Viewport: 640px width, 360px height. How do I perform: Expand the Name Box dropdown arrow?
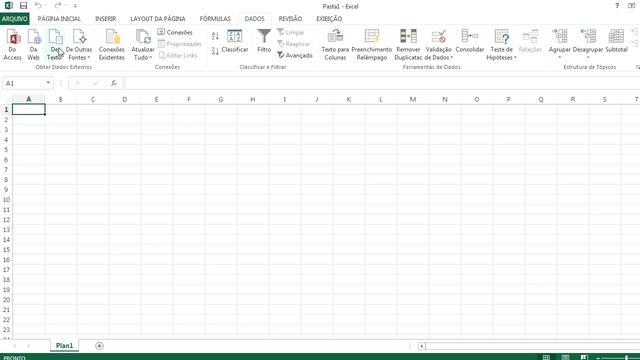[48, 83]
